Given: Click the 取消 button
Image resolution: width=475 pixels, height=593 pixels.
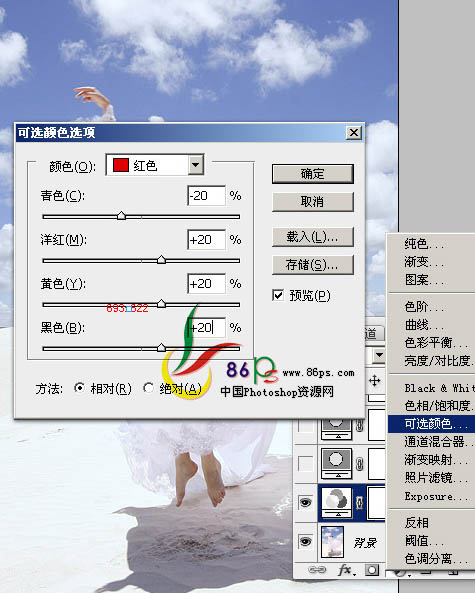Looking at the screenshot, I should click(313, 202).
